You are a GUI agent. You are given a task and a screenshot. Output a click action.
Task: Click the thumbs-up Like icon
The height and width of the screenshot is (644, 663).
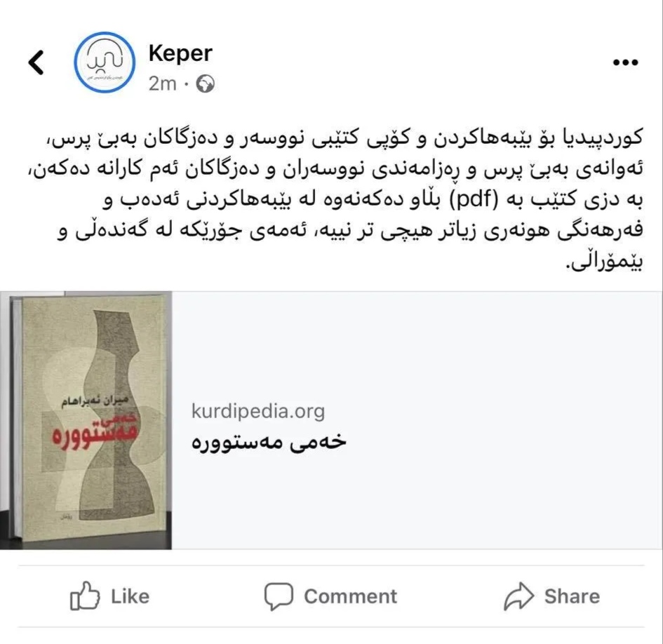click(85, 596)
